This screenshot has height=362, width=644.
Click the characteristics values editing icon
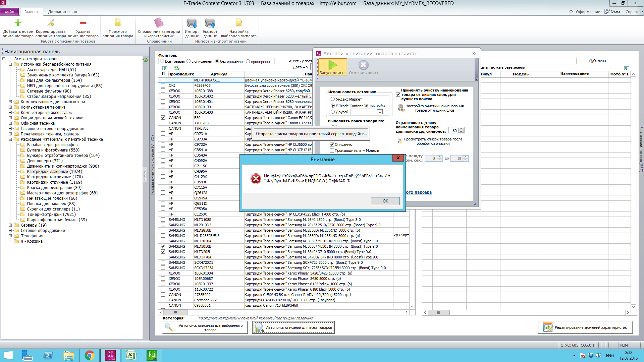point(548,327)
